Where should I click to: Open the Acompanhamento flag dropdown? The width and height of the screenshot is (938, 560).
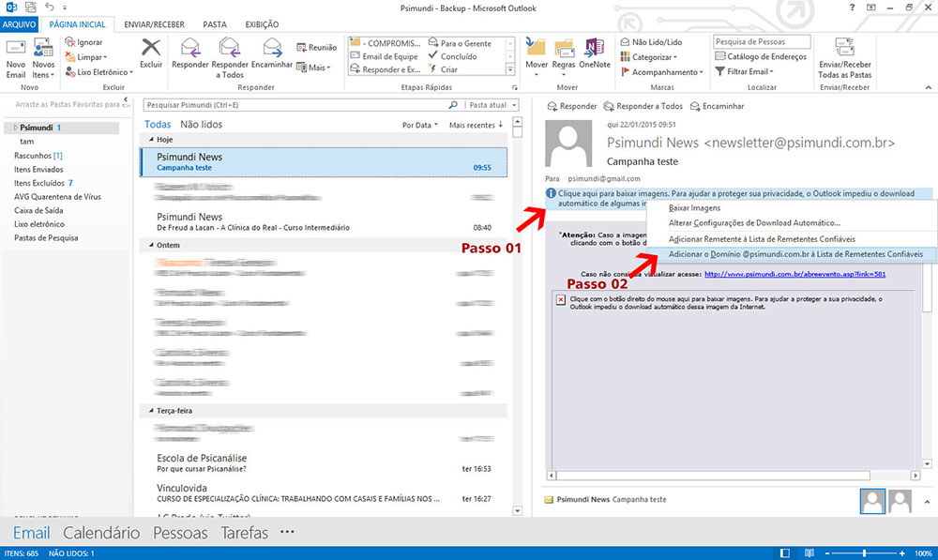click(665, 71)
